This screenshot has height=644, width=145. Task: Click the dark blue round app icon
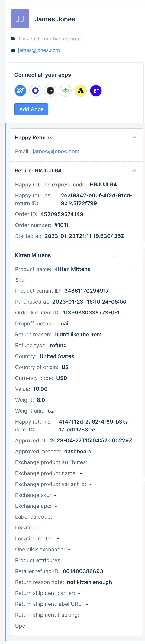[96, 90]
